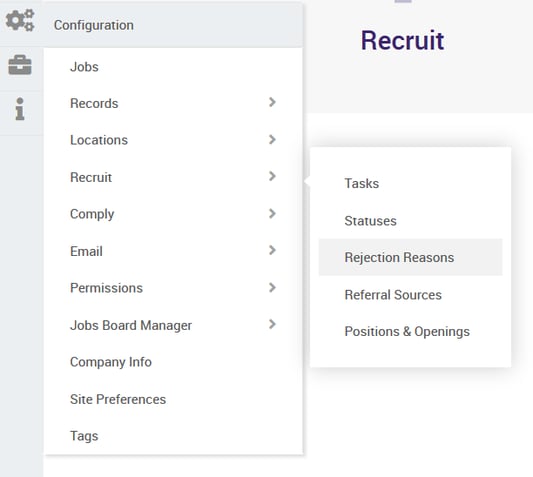Expand the Records submenu arrow

pyautogui.click(x=272, y=102)
